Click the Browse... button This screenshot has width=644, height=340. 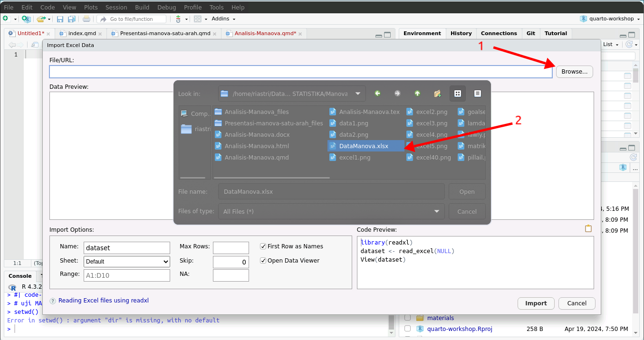tap(575, 72)
